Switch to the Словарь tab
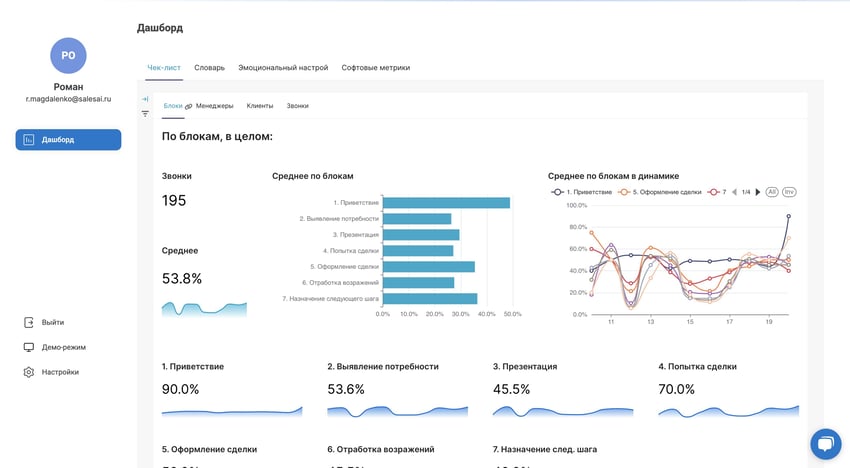This screenshot has height=468, width=850. click(x=209, y=67)
